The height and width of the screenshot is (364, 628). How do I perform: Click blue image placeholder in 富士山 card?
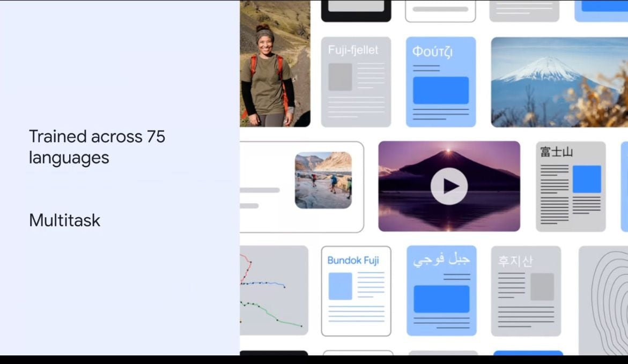click(x=587, y=179)
